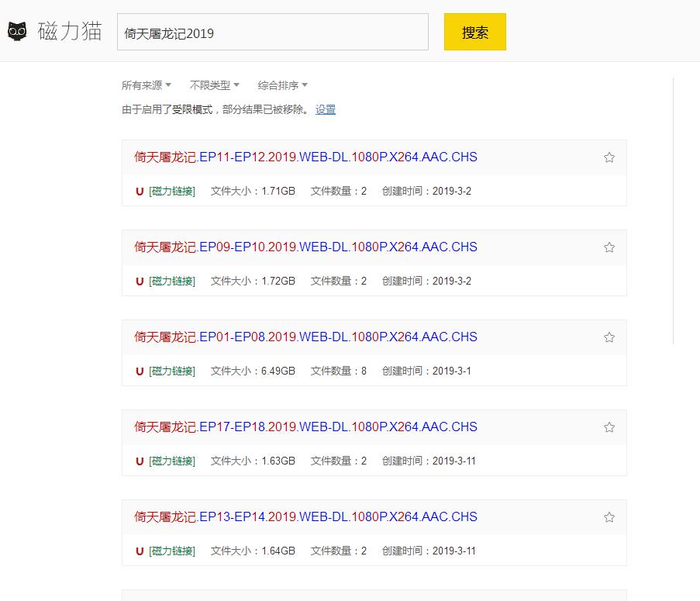The image size is (700, 601).
Task: Click the magnet icon in the EP11-EP12 result
Action: pos(140,191)
